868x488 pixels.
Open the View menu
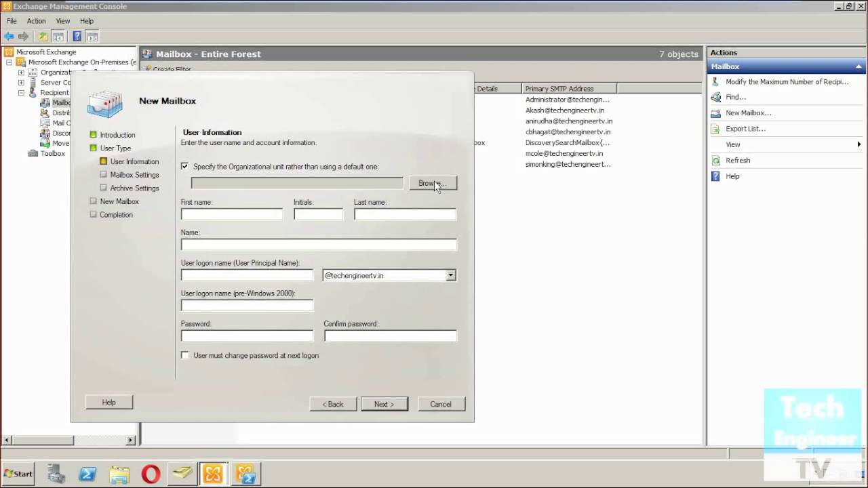(x=63, y=21)
